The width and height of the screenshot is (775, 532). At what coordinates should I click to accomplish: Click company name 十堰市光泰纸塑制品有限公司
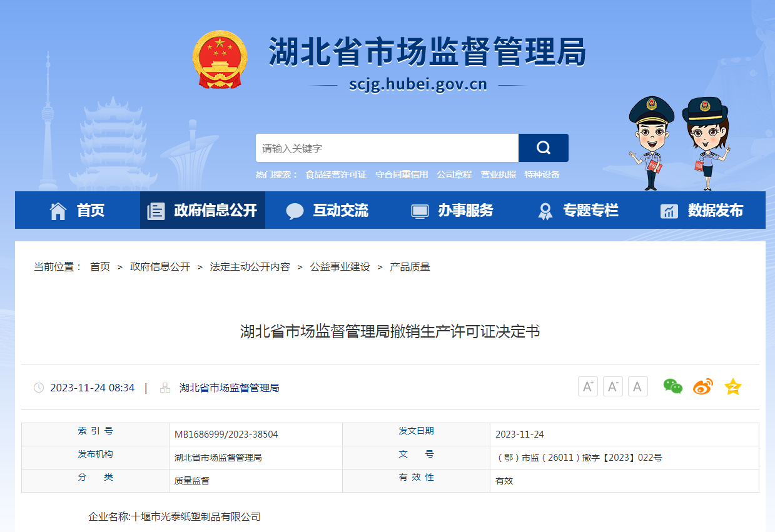click(x=195, y=517)
